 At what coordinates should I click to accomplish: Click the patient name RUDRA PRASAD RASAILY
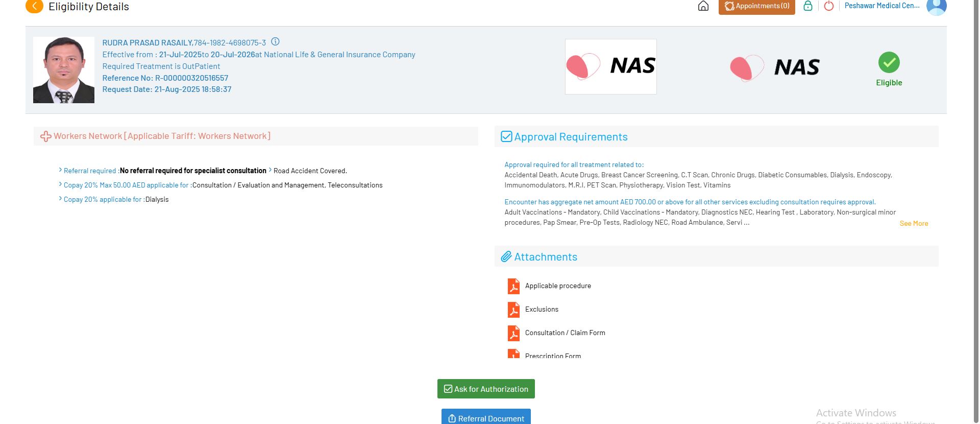pos(148,43)
